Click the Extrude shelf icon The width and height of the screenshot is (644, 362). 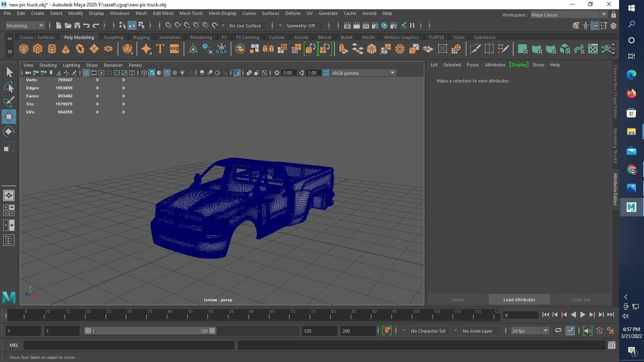343,49
